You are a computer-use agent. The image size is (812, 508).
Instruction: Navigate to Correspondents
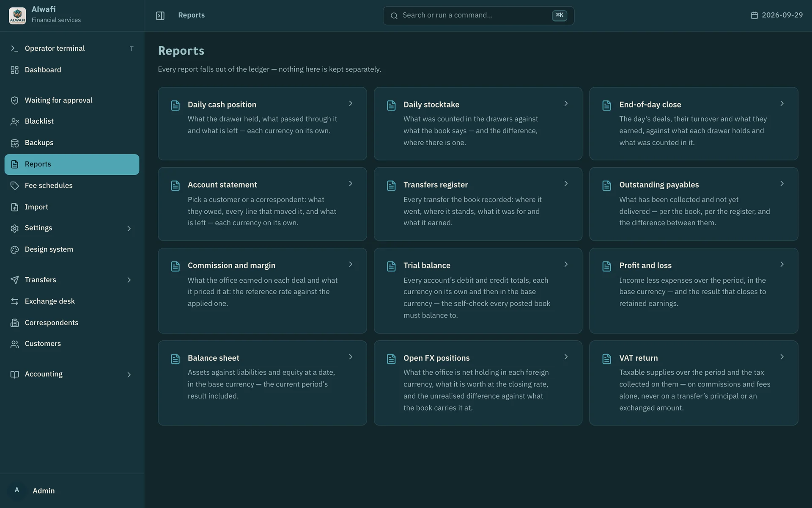[x=72, y=323]
